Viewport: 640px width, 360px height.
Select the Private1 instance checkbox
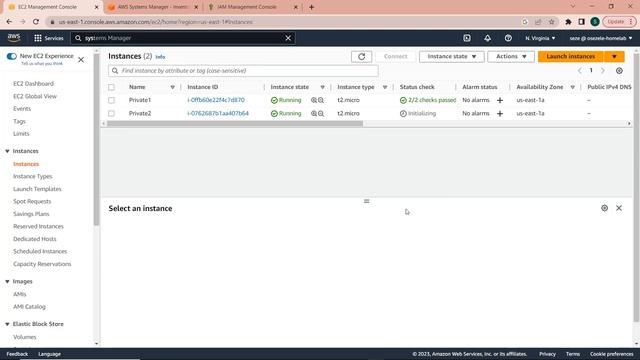point(111,100)
